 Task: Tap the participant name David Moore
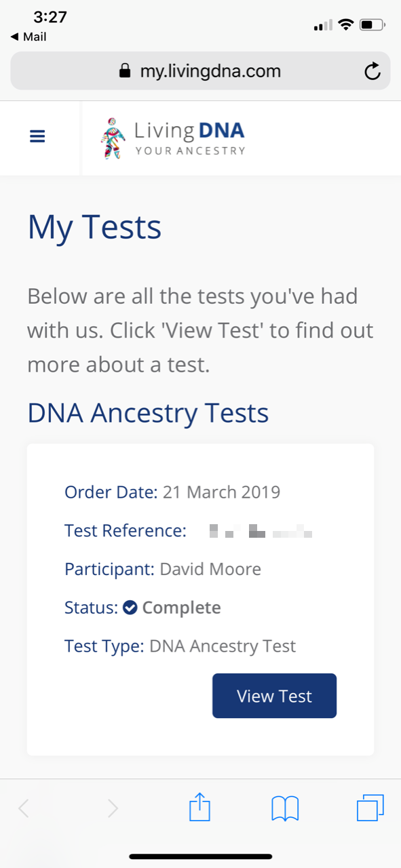coord(210,569)
